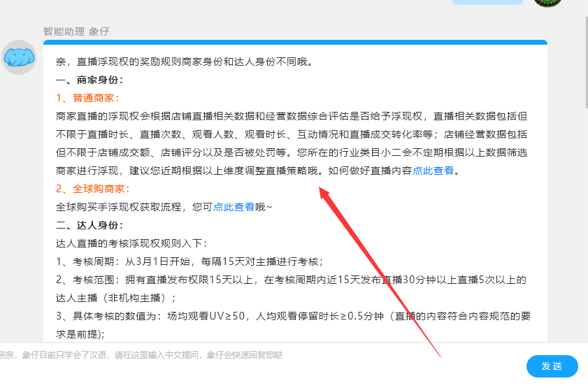Click the 发送 button
The image size is (588, 388).
552,366
